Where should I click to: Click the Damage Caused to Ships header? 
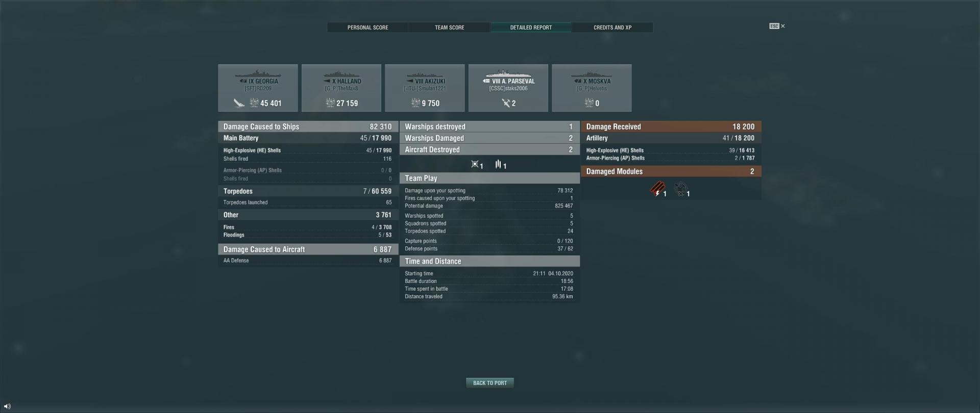point(308,126)
